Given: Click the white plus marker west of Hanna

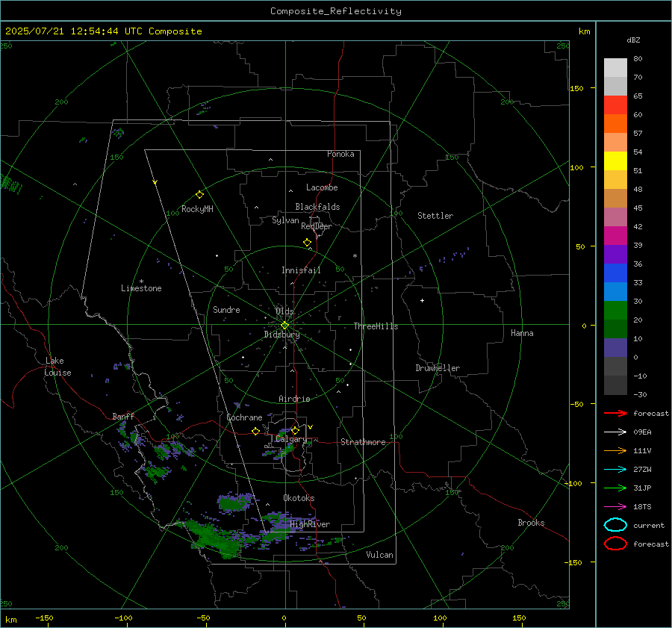Looking at the screenshot, I should [x=422, y=300].
